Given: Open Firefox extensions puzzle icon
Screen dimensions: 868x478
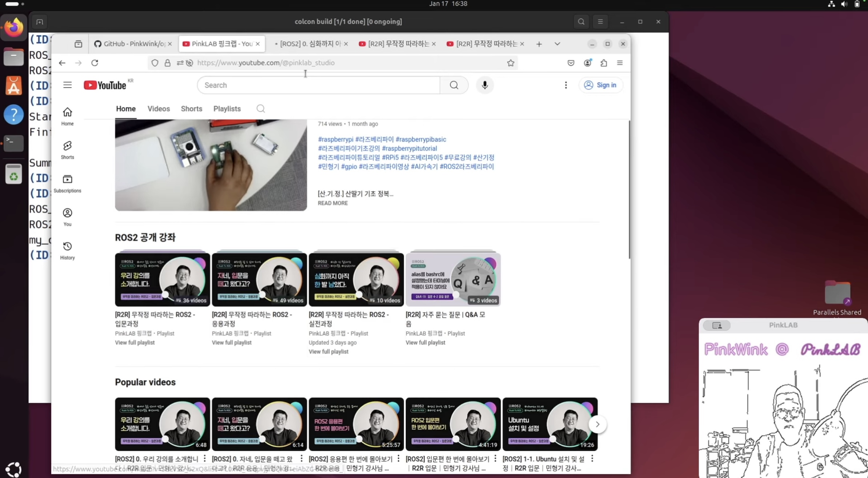Looking at the screenshot, I should coord(604,63).
